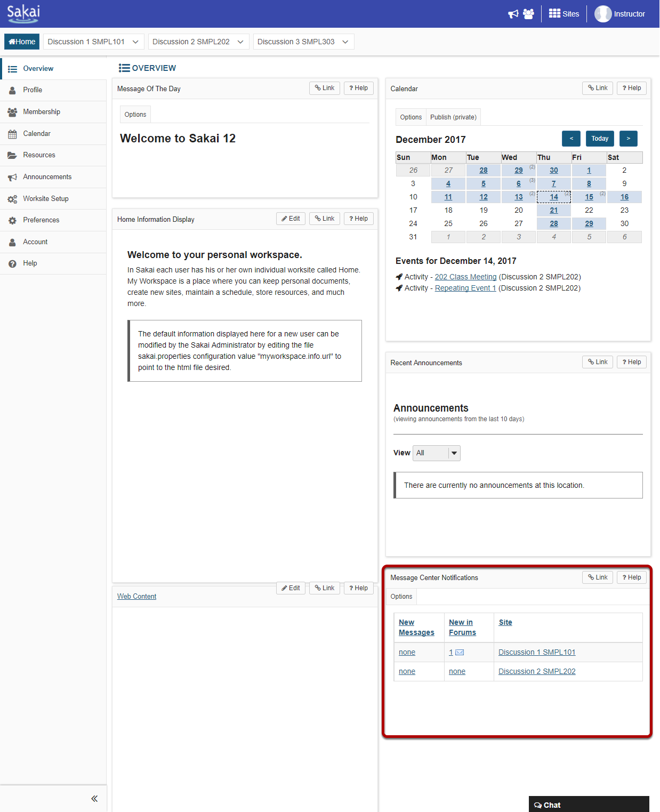660x812 pixels.
Task: Select December 21 in the calendar
Action: click(x=554, y=211)
